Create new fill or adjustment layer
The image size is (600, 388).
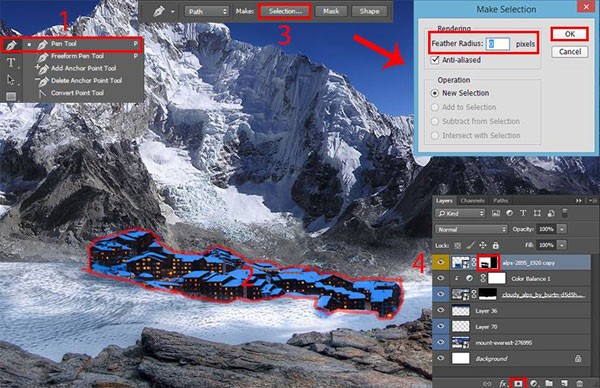point(534,383)
